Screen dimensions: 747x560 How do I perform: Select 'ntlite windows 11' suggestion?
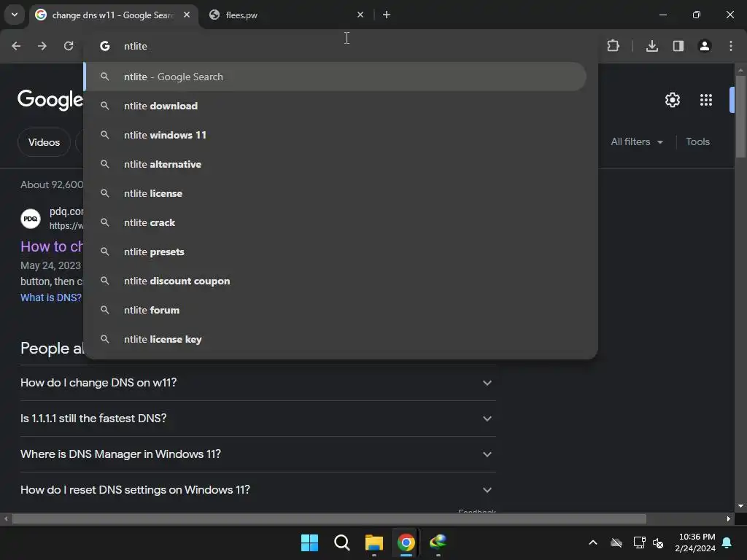pyautogui.click(x=336, y=135)
